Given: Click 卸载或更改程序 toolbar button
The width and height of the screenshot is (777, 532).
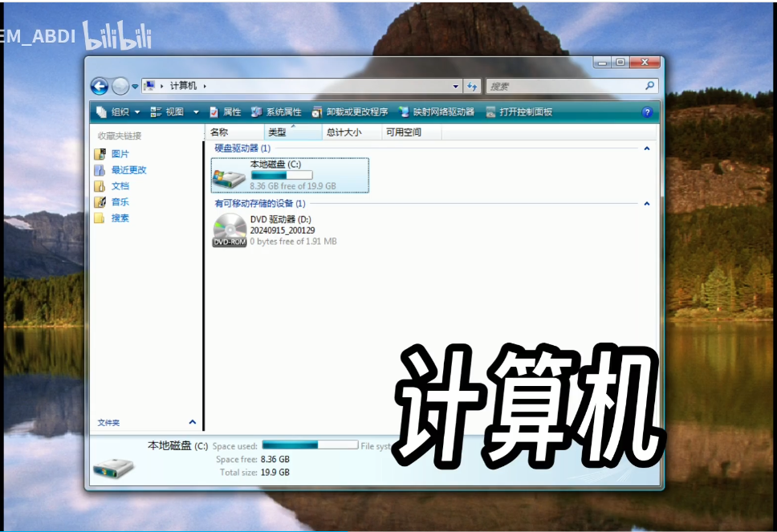Looking at the screenshot, I should tap(350, 112).
